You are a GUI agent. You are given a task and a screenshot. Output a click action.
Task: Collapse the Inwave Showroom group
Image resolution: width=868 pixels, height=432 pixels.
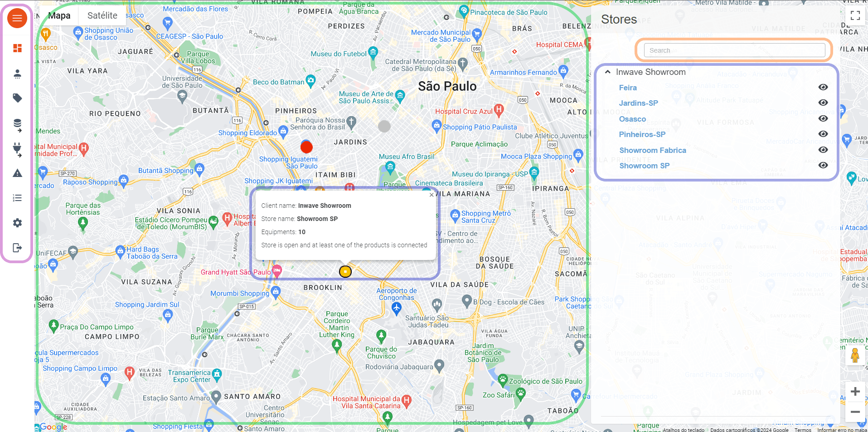coord(608,72)
